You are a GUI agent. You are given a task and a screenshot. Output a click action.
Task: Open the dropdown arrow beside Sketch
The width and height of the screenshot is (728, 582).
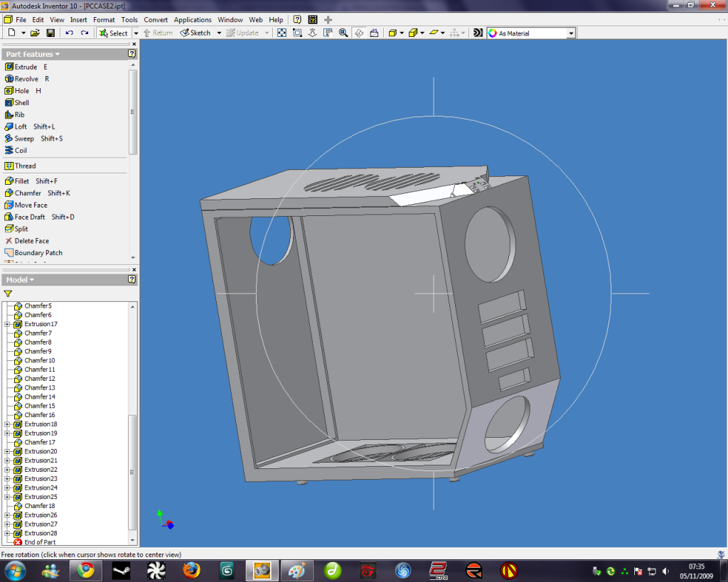[219, 33]
